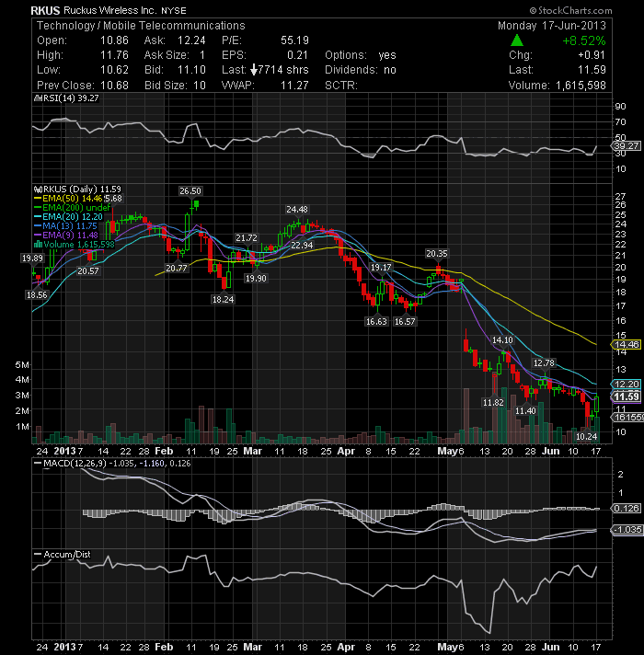Image resolution: width=644 pixels, height=655 pixels.
Task: Click the yellow EMA(50) legend swatch
Action: (38, 199)
